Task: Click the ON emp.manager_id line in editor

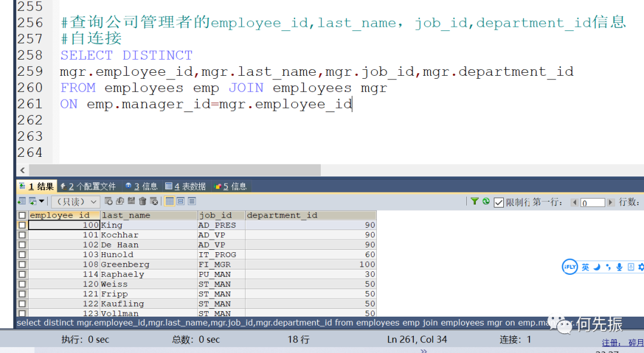Action: (x=206, y=104)
